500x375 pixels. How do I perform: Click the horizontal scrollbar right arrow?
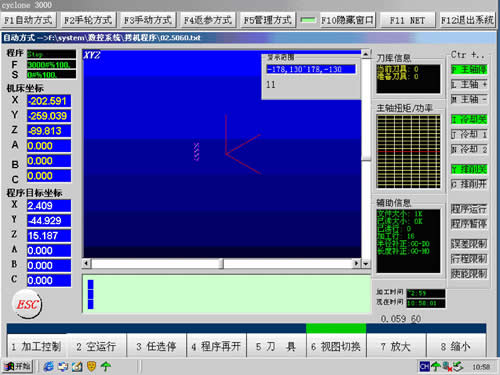[356, 264]
